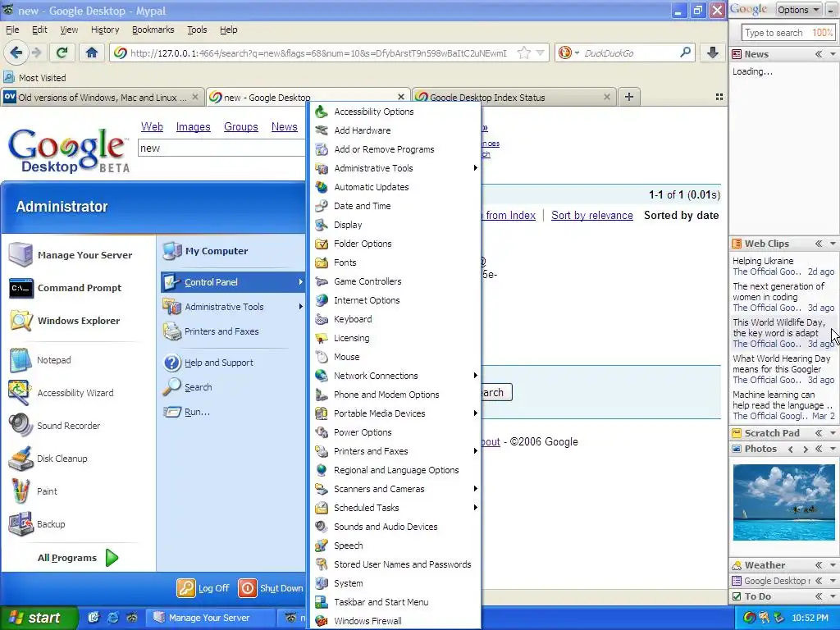
Task: Show previous photo in Photos panel
Action: click(x=791, y=449)
